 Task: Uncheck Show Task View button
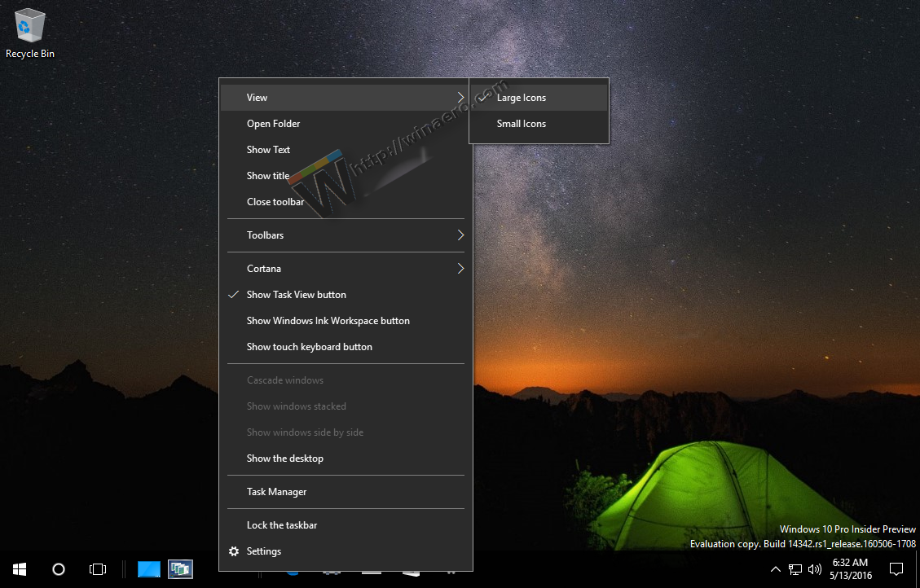(297, 295)
